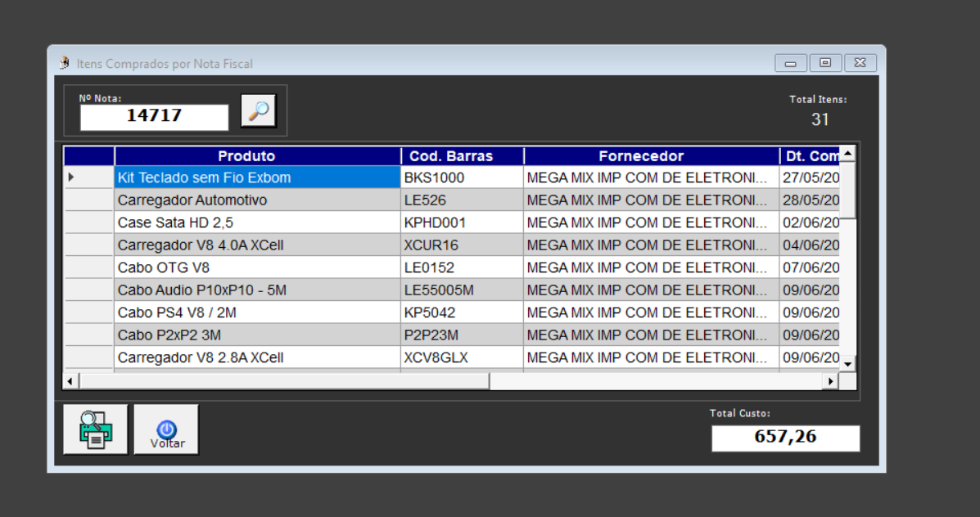This screenshot has height=517, width=980.
Task: Click the print preview icon button
Action: [96, 429]
